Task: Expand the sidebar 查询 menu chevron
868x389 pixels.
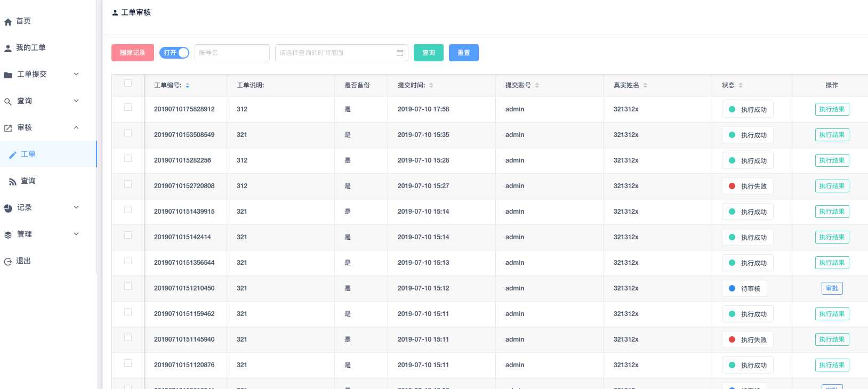Action: (76, 101)
